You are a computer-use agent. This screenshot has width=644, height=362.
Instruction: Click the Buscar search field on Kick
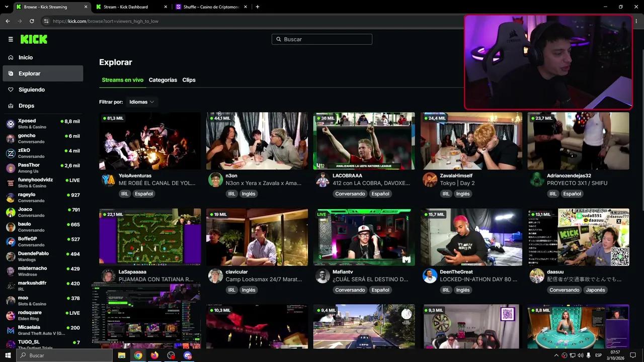pos(322,39)
